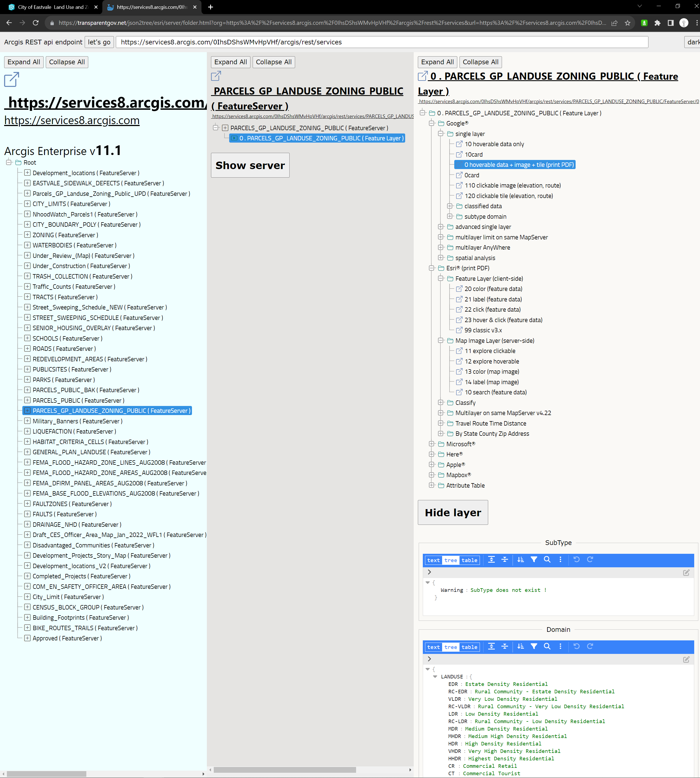Select '22 click (feature data)' tree item
Screen dimensions: 700x778
click(492, 309)
